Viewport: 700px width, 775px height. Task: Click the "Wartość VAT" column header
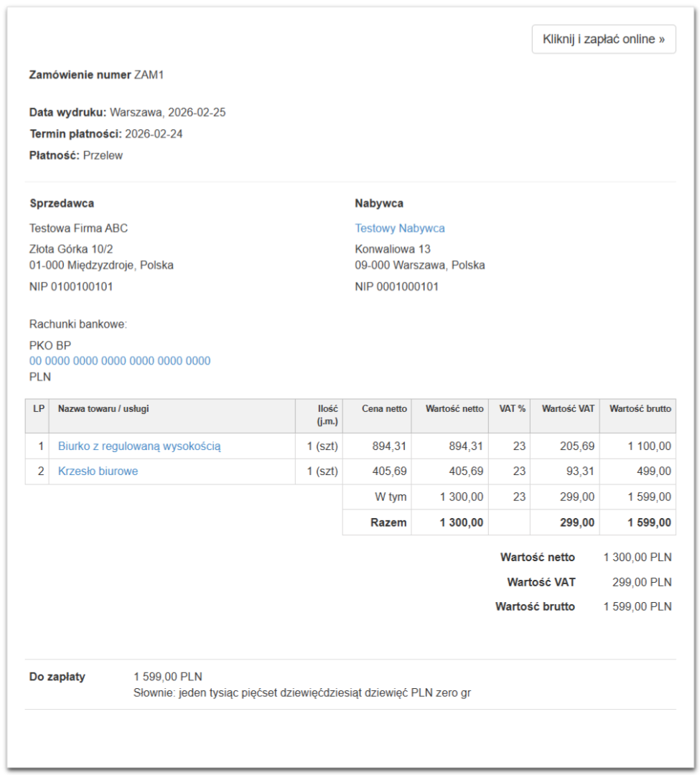tap(568, 409)
